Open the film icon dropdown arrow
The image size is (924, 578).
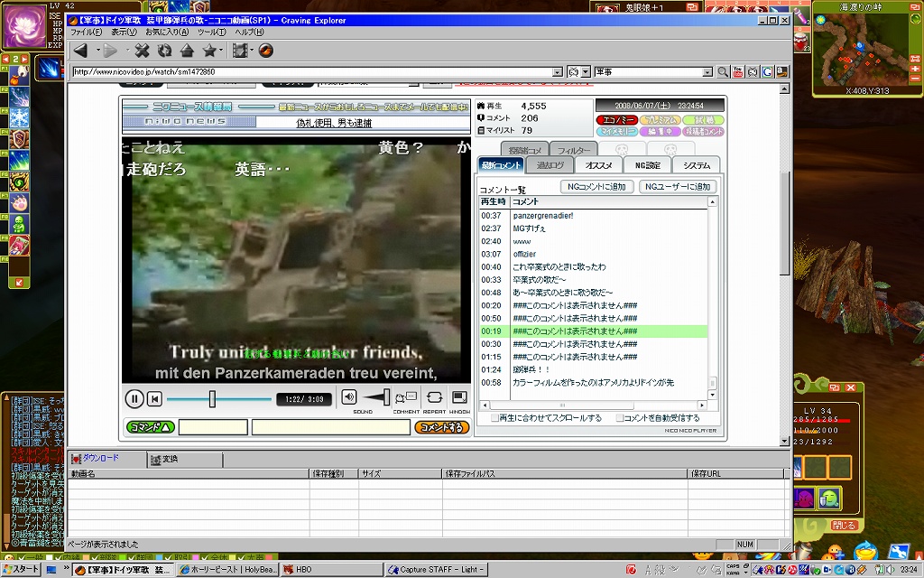252,51
